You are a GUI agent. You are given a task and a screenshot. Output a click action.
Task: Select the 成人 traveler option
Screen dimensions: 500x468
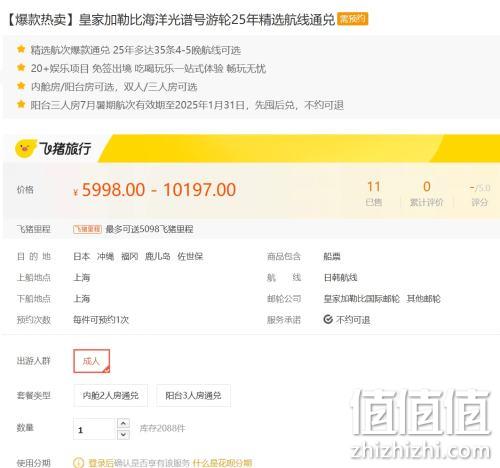pos(91,361)
